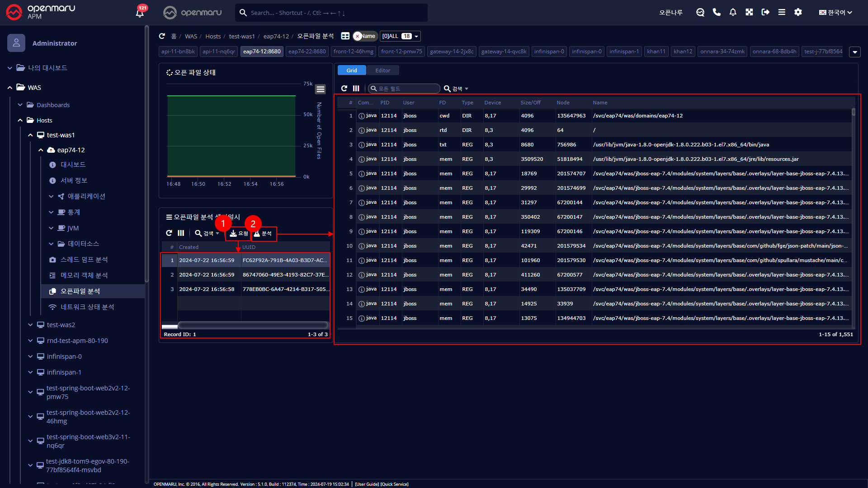
Task: Open the 한국어 language dropdown
Action: pyautogui.click(x=835, y=13)
